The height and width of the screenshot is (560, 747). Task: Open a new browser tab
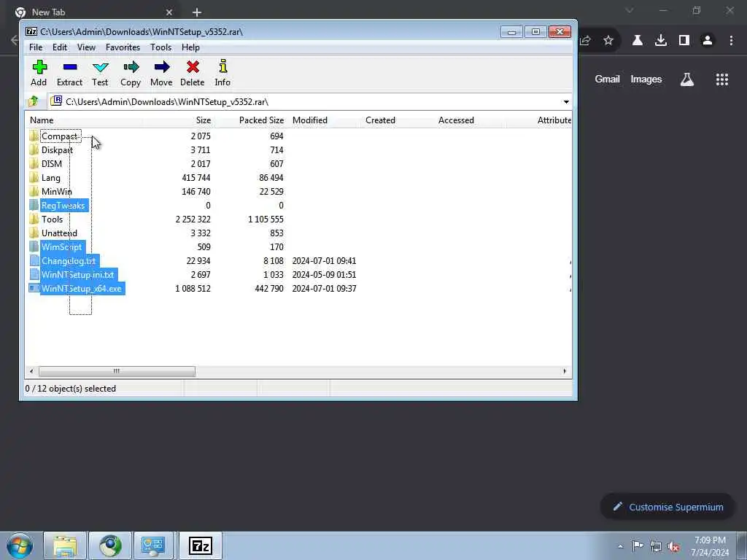(x=197, y=12)
